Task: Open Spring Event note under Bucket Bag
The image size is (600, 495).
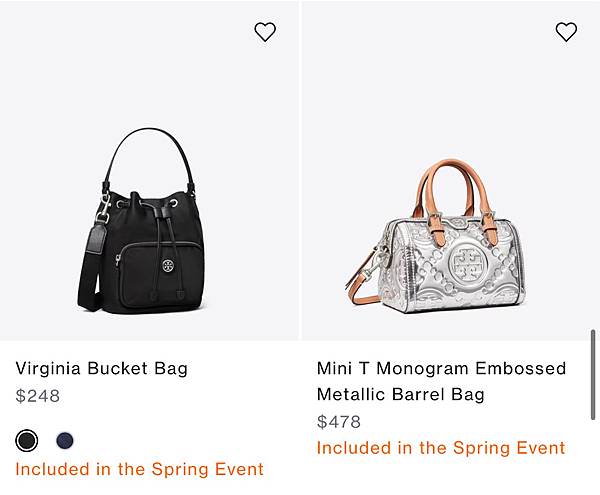Action: coord(140,469)
